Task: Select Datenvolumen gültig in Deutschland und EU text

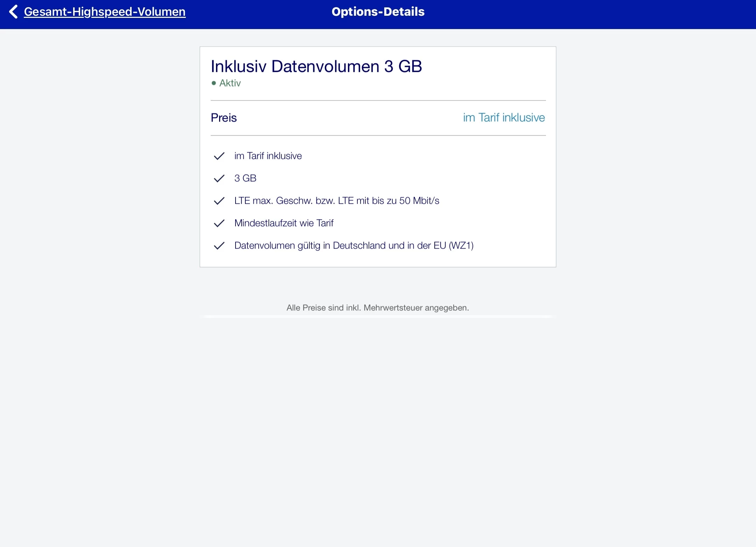Action: (x=354, y=245)
